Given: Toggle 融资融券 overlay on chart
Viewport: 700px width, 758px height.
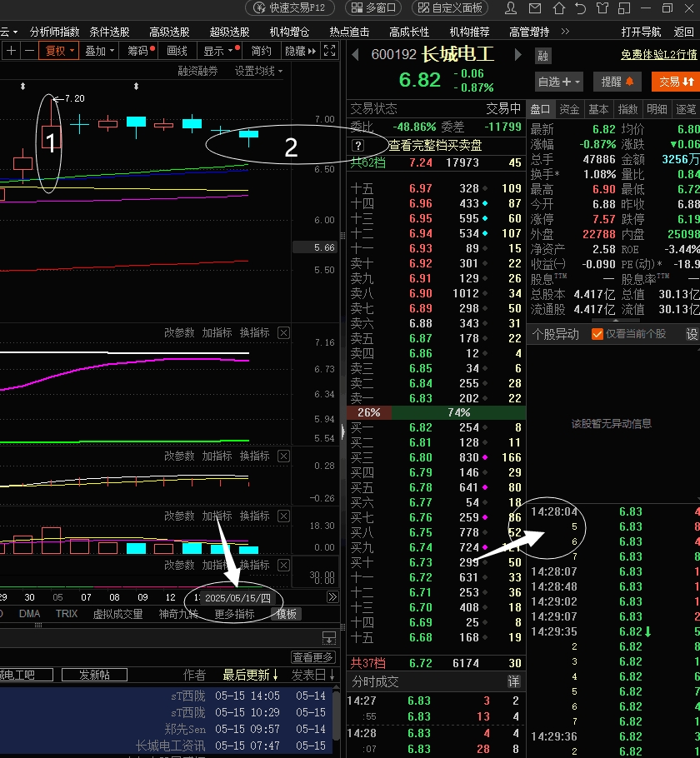Looking at the screenshot, I should (x=197, y=71).
